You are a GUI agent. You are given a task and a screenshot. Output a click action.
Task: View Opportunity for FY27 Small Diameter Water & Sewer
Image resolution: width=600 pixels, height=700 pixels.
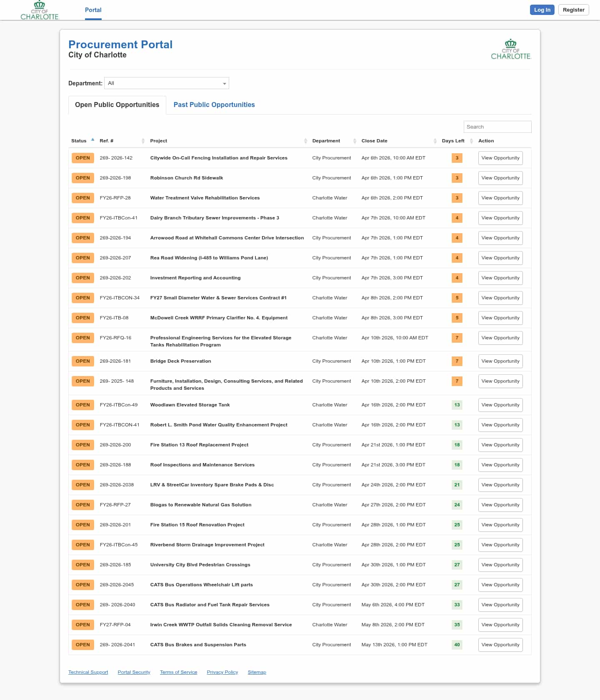pos(500,298)
